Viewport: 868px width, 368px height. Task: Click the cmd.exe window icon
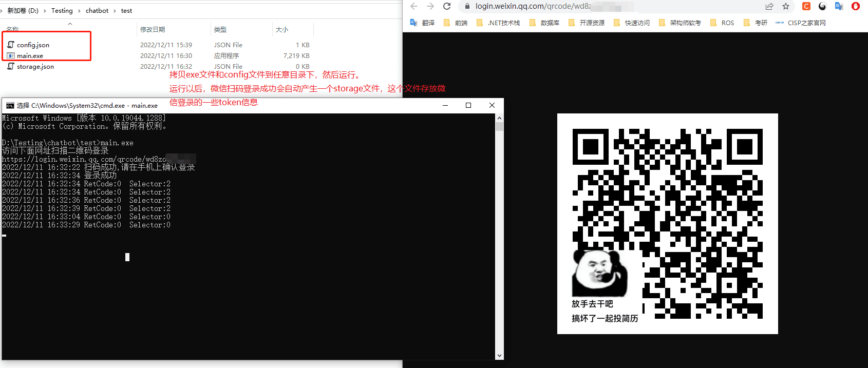point(10,105)
